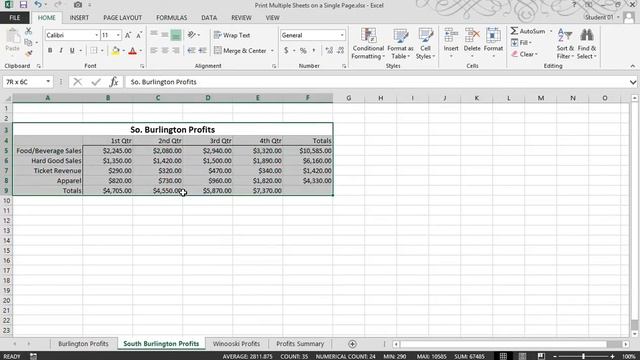Set bottom align in Alignment group

[176, 35]
